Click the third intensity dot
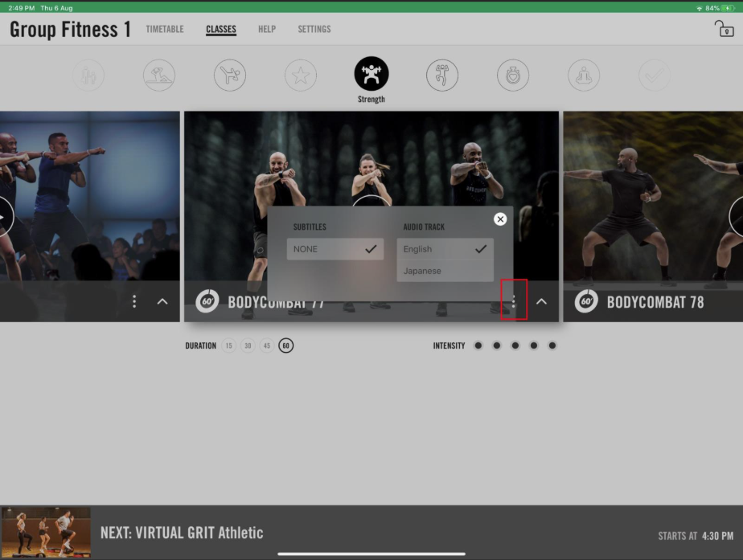This screenshot has width=743, height=560. pyautogui.click(x=515, y=345)
